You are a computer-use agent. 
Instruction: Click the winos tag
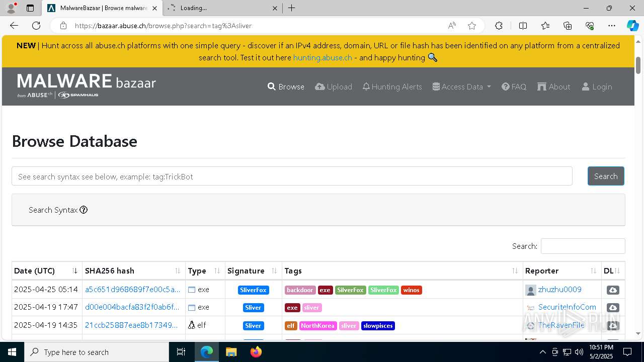pyautogui.click(x=411, y=290)
